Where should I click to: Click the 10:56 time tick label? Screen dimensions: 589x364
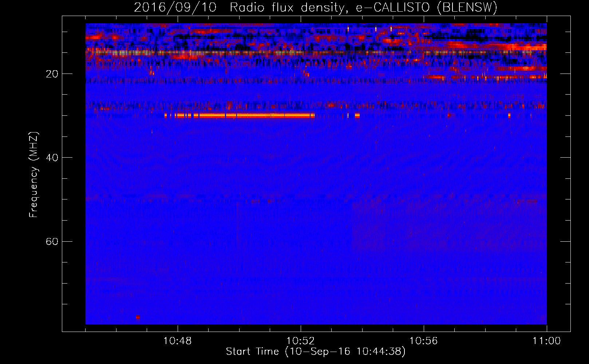424,341
